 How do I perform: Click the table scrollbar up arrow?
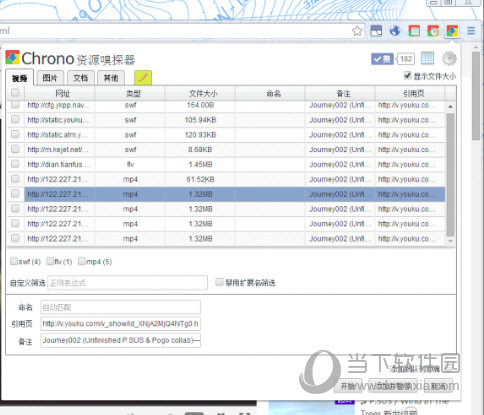pos(450,106)
